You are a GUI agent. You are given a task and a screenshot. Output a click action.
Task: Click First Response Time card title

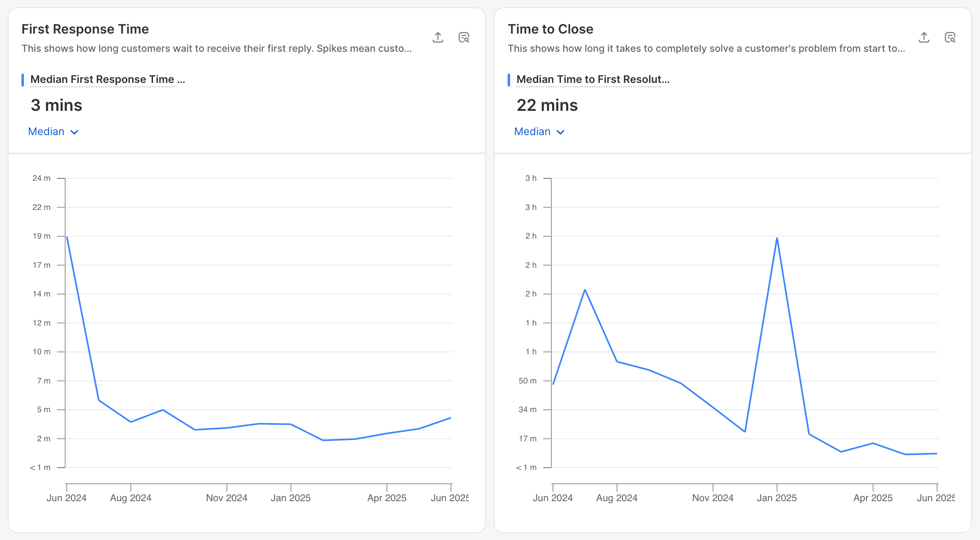click(x=85, y=29)
